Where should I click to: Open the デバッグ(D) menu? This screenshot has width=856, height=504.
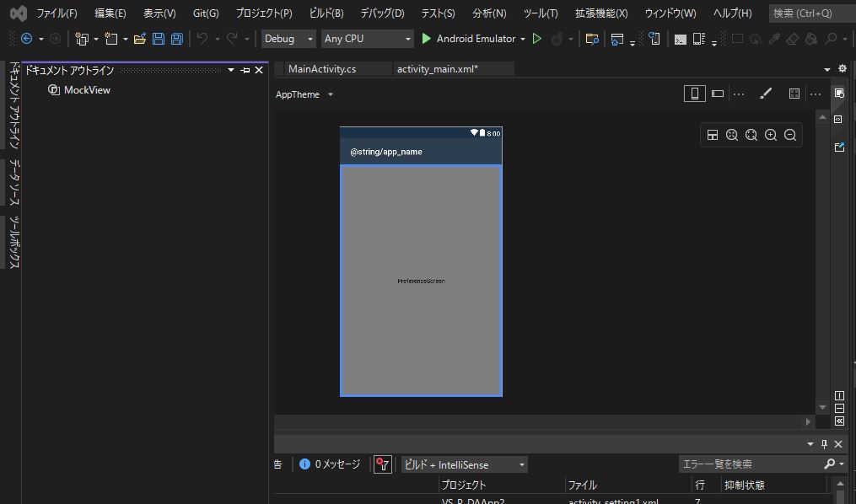[x=382, y=13]
